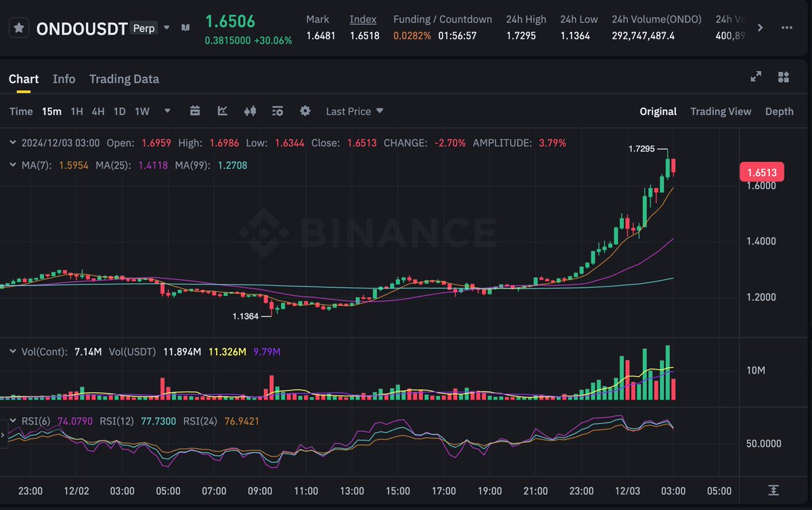Click the funding rate 0.0282%

click(412, 35)
